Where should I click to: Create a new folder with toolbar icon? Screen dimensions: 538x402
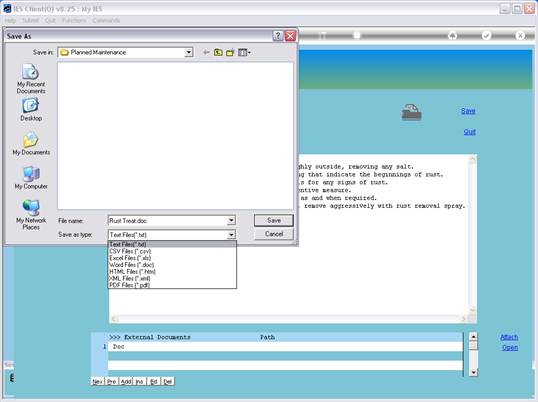(x=230, y=52)
